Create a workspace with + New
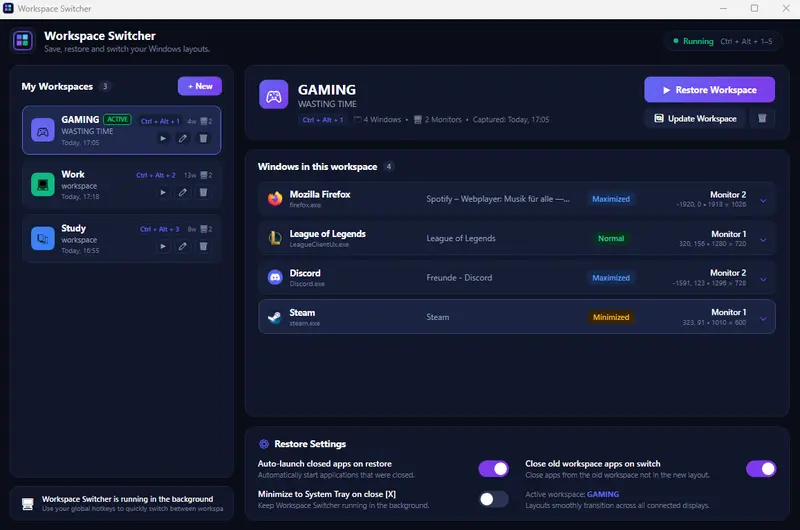800x530 pixels. 199,86
